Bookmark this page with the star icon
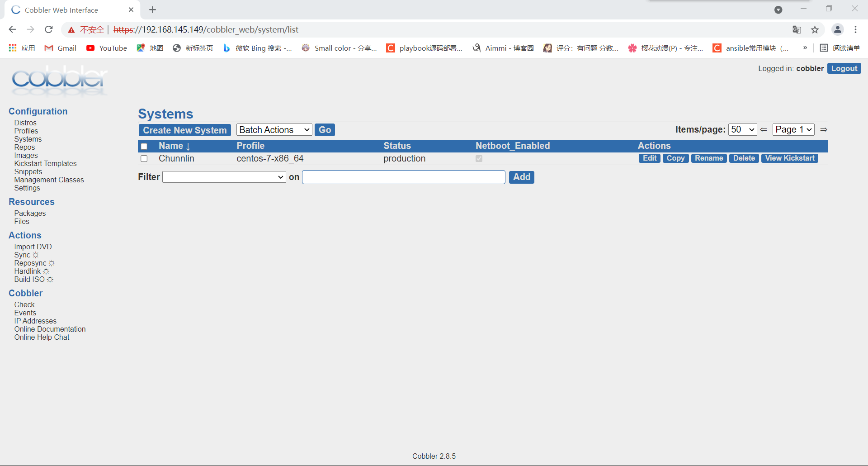 pos(815,30)
